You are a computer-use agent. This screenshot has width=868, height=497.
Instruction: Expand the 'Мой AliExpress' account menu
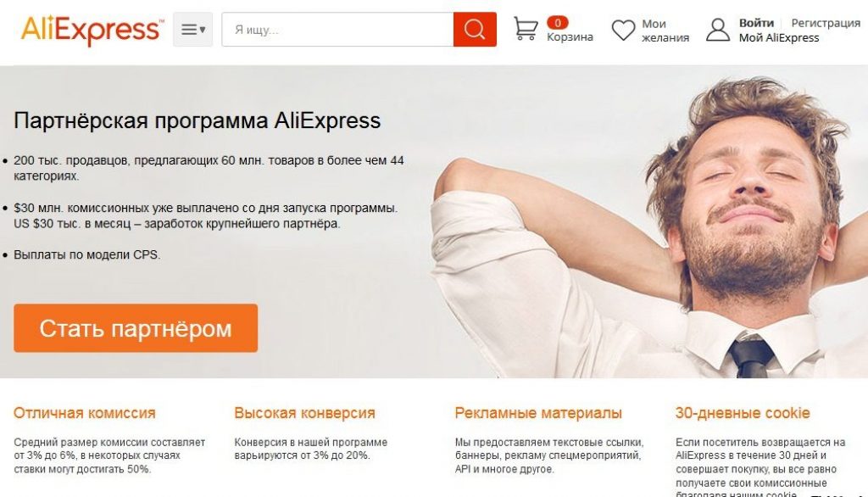pos(779,37)
